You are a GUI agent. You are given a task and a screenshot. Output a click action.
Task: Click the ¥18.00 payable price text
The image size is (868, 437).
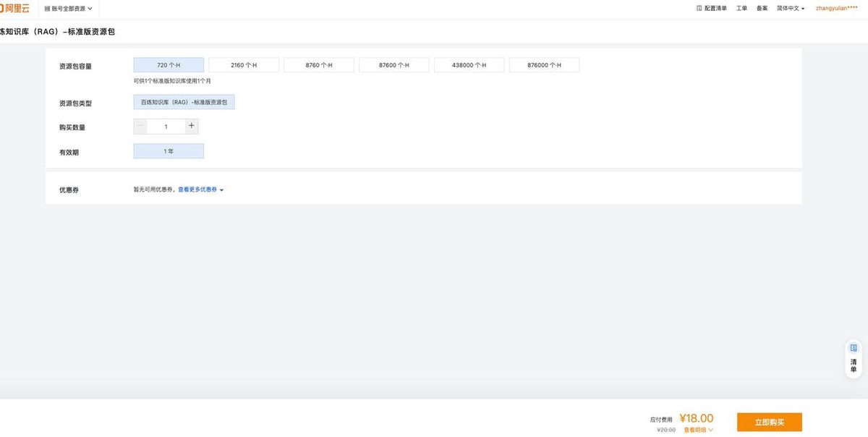pos(697,418)
